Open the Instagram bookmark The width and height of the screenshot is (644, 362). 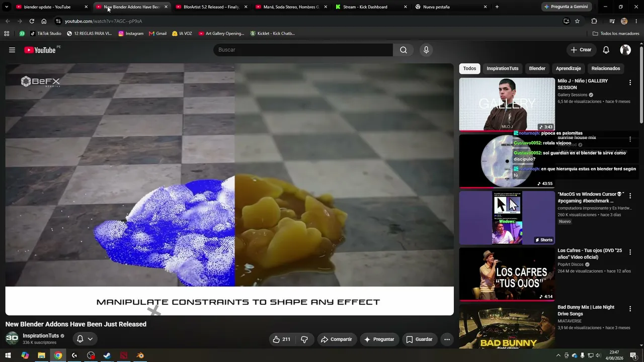pyautogui.click(x=131, y=34)
